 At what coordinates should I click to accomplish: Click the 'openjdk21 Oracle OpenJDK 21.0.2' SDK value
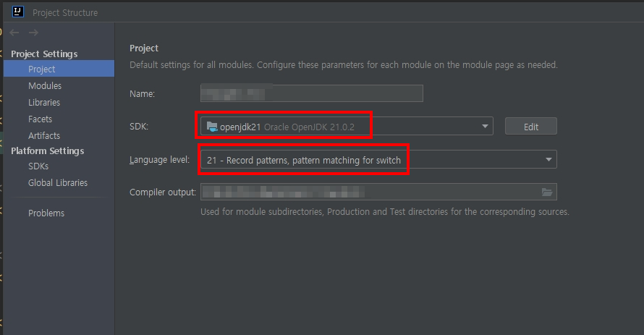287,127
